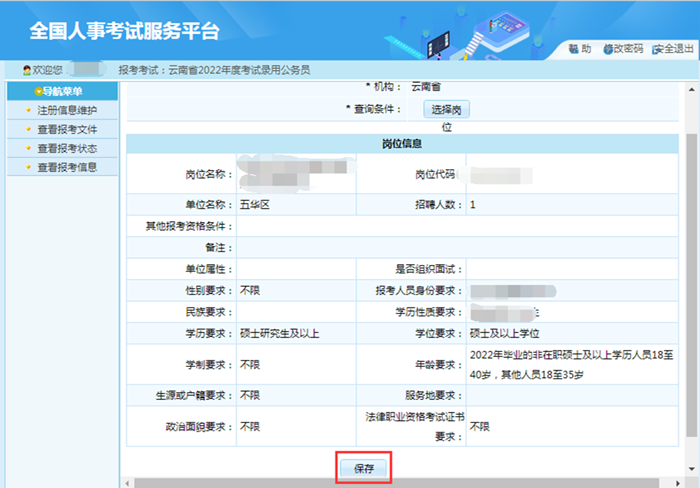Click the horizontal scrollbar right arrow

pos(679,482)
